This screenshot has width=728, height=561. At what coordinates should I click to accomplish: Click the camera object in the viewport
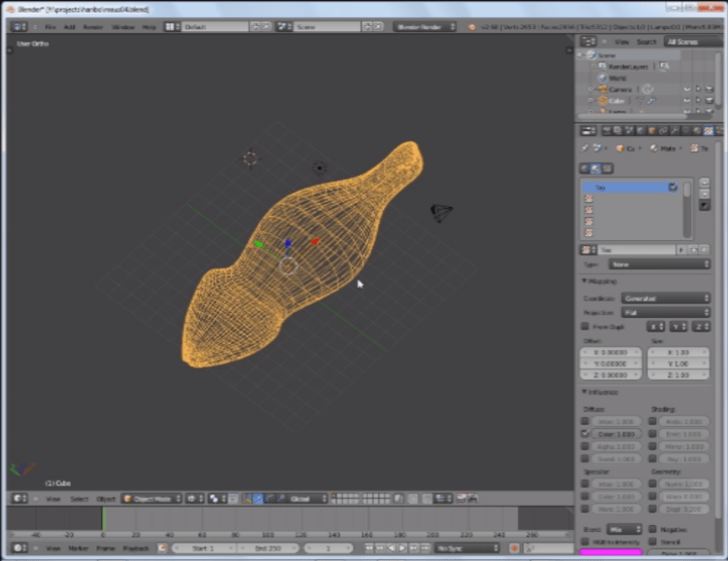441,212
